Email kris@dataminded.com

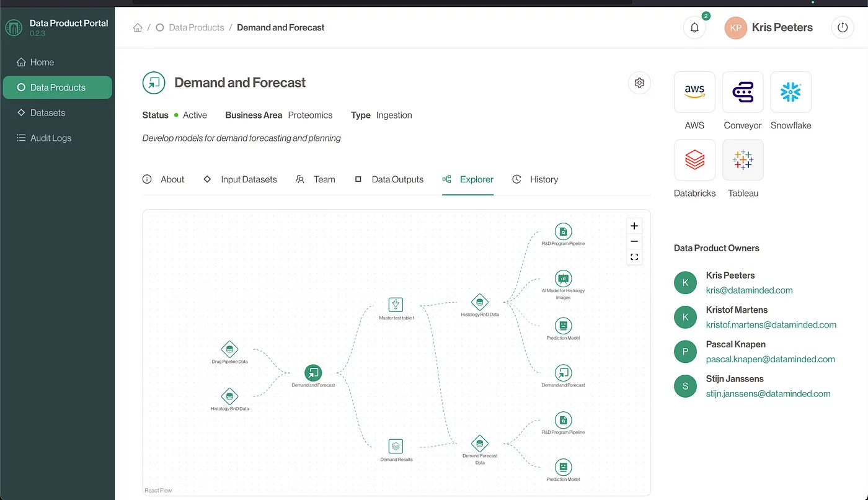click(x=749, y=290)
